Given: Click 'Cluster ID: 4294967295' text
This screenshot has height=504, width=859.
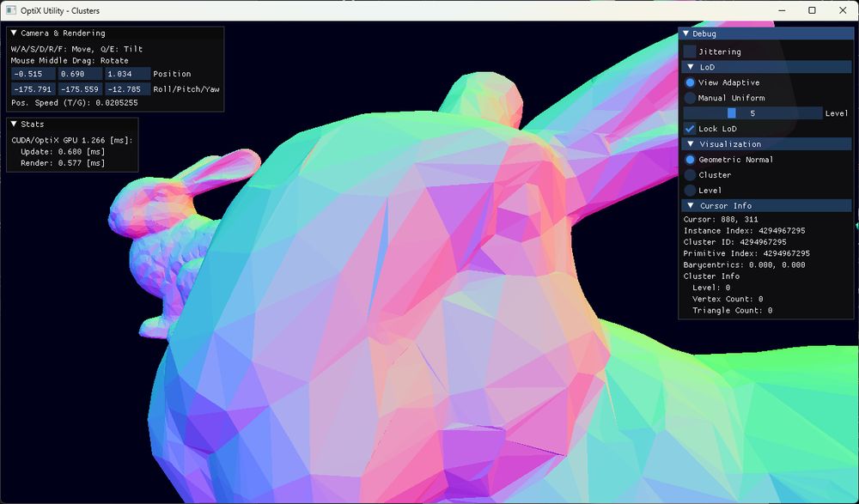Looking at the screenshot, I should 734,242.
